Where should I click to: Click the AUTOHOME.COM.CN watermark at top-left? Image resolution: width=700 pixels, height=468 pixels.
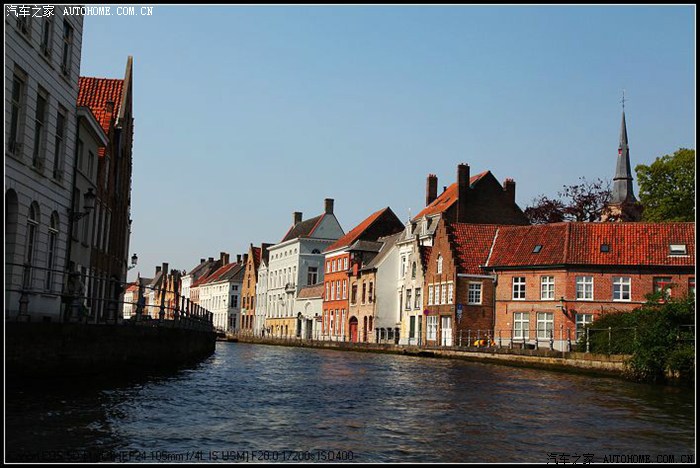pyautogui.click(x=107, y=11)
